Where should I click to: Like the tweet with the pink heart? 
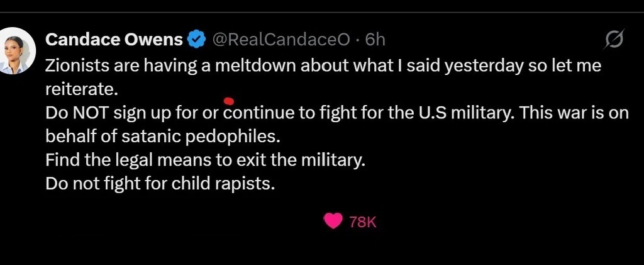[x=333, y=221]
